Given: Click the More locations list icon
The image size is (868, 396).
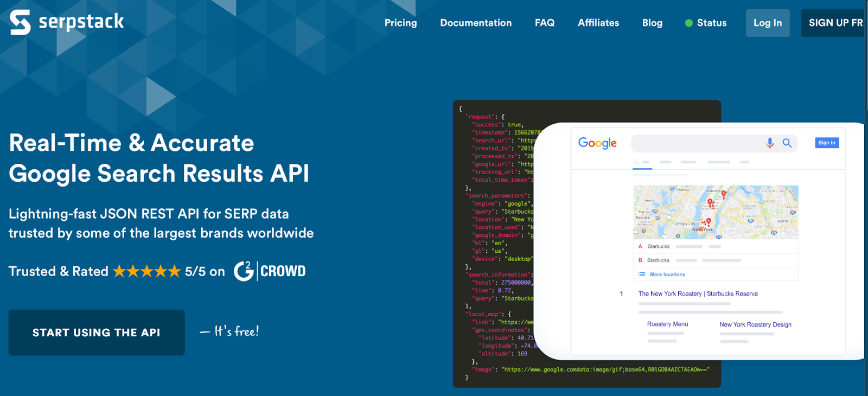Looking at the screenshot, I should tap(642, 274).
